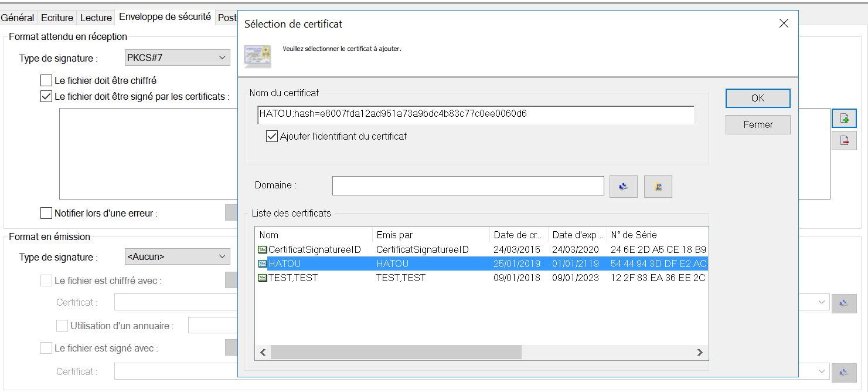Open the Lecture tab

pyautogui.click(x=96, y=18)
